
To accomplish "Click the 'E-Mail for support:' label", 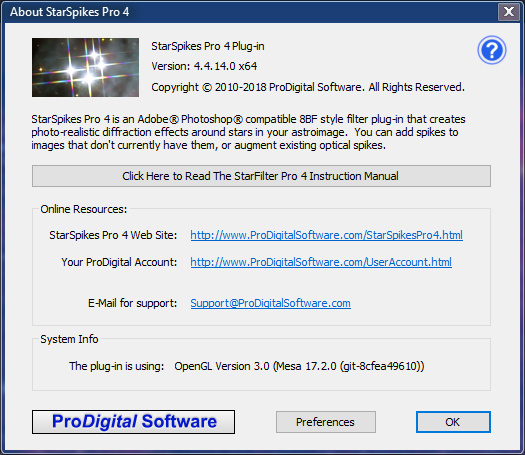I will click(132, 303).
